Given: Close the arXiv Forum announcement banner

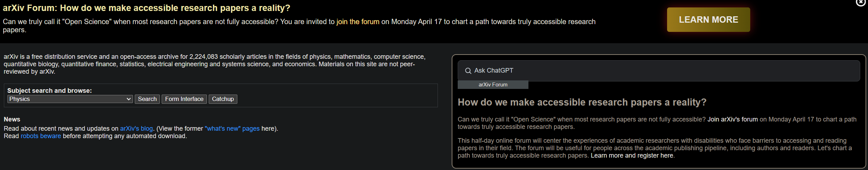Looking at the screenshot, I should [x=861, y=2].
